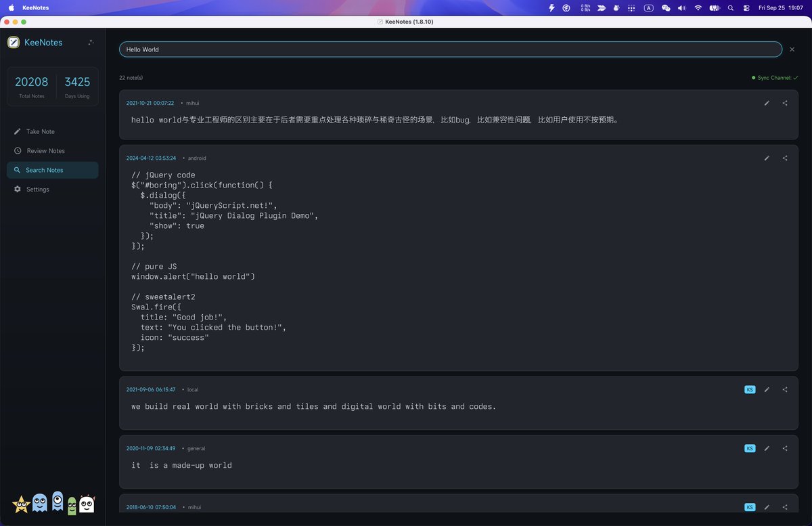
Task: Click the blue ghost mascot with glasses
Action: (x=40, y=503)
